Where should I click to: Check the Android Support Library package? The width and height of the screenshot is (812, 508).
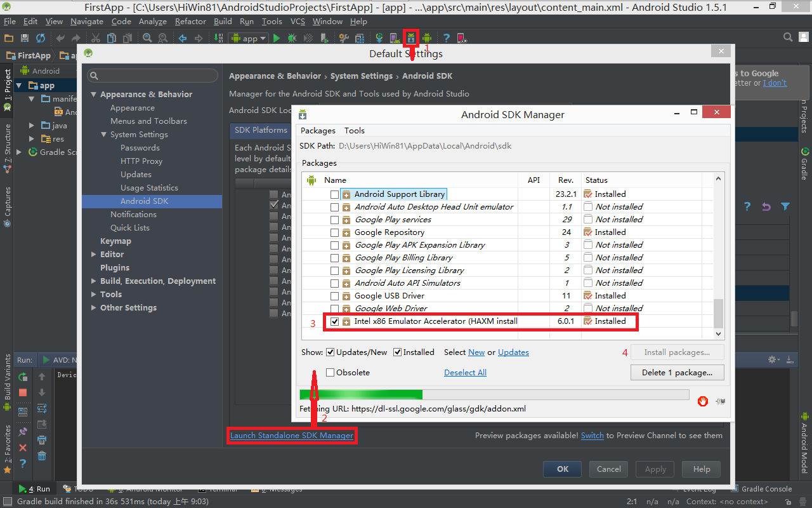pyautogui.click(x=334, y=194)
